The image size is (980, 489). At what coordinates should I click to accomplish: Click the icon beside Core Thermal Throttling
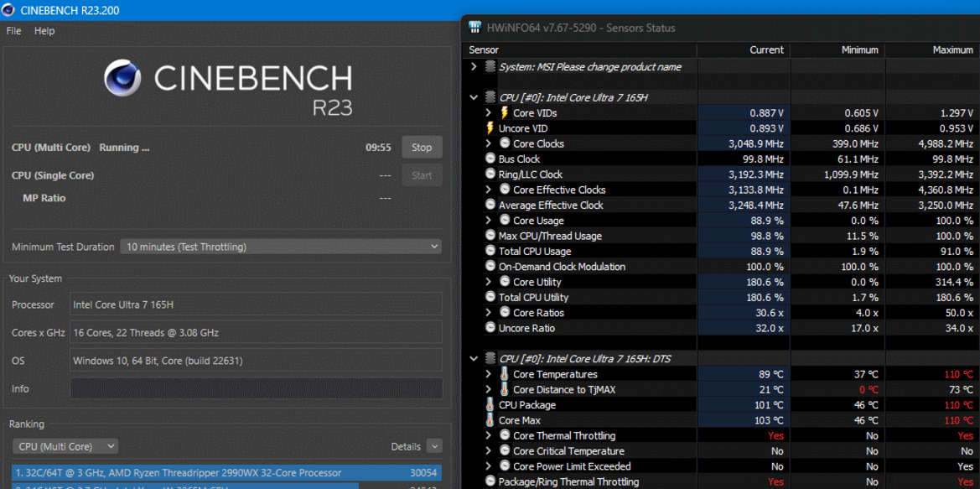[x=505, y=435]
